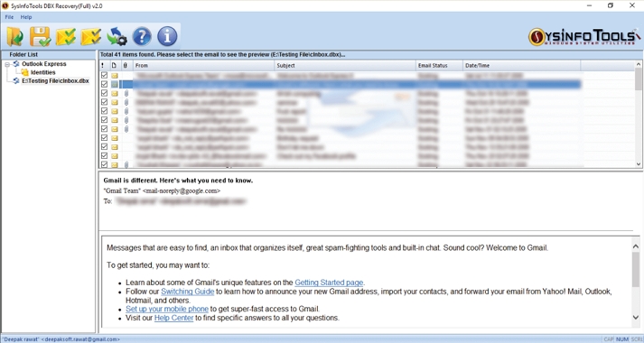Image resolution: width=644 pixels, height=343 pixels.
Task: Click the NUM indicator in status bar
Action: 621,339
